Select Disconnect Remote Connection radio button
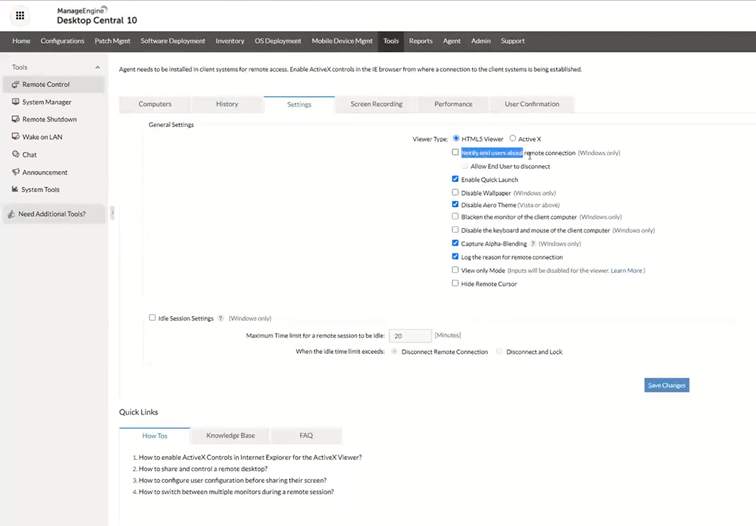756x526 pixels. coord(394,351)
